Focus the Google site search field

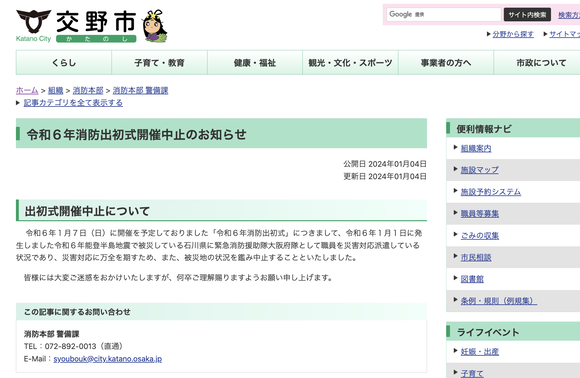444,14
